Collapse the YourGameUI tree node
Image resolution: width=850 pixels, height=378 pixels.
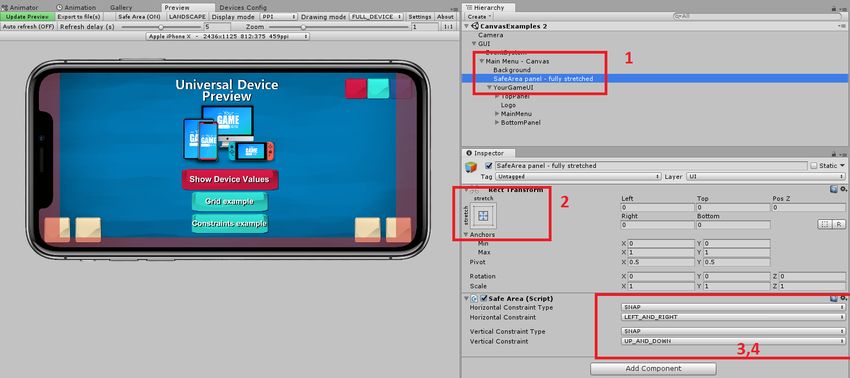[490, 87]
